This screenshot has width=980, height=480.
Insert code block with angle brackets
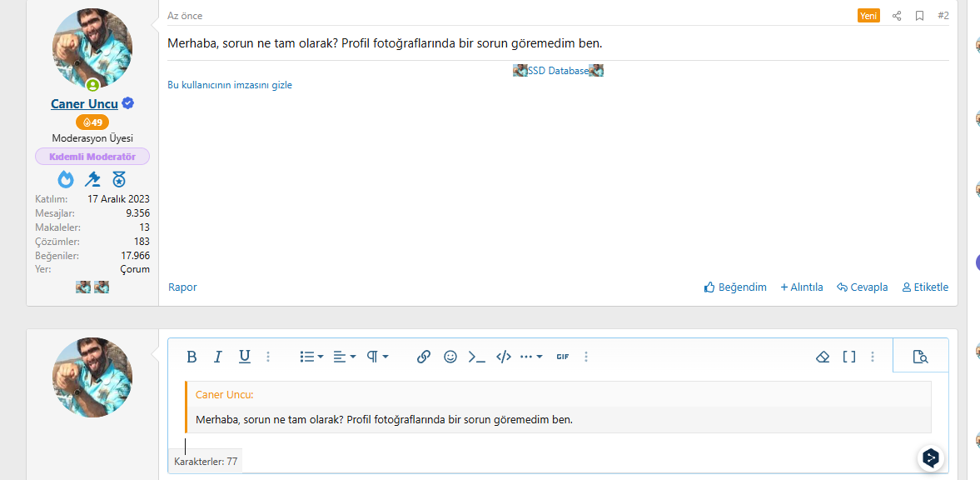pyautogui.click(x=504, y=357)
